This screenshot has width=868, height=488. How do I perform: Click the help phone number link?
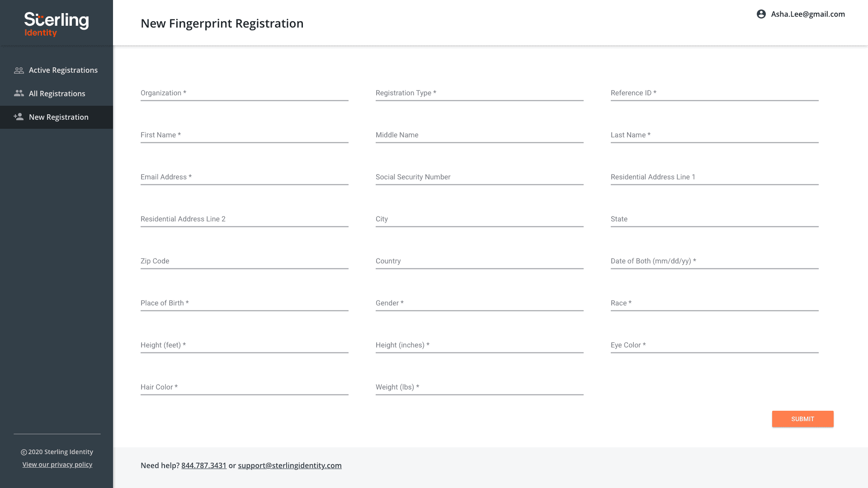point(204,465)
